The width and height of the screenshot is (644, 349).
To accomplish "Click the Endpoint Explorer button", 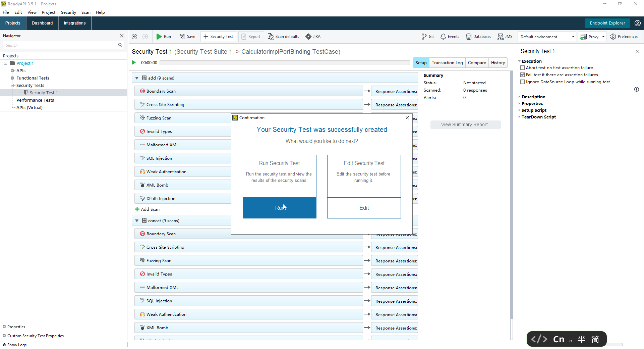I will coord(607,23).
